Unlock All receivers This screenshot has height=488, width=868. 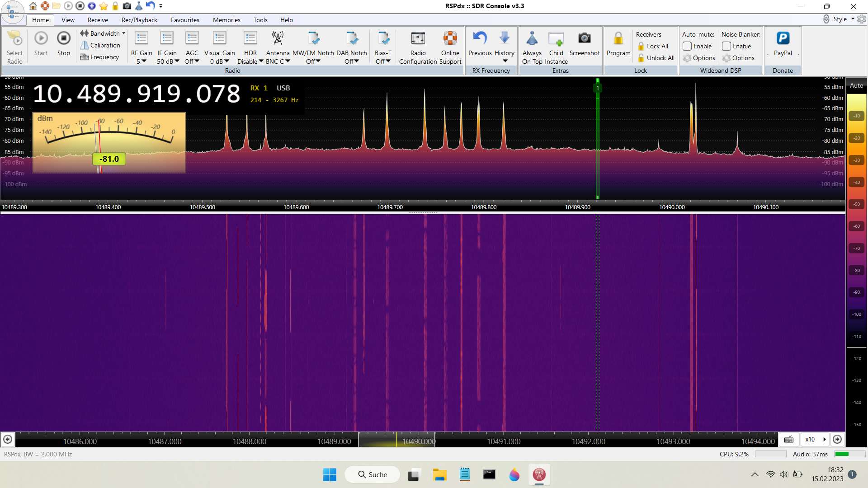click(x=656, y=58)
